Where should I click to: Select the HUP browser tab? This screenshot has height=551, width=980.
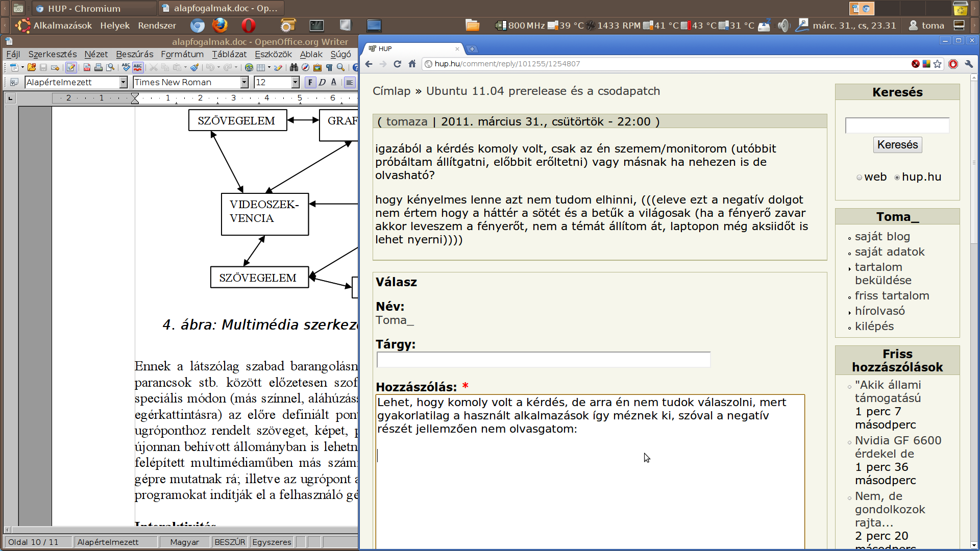click(412, 48)
